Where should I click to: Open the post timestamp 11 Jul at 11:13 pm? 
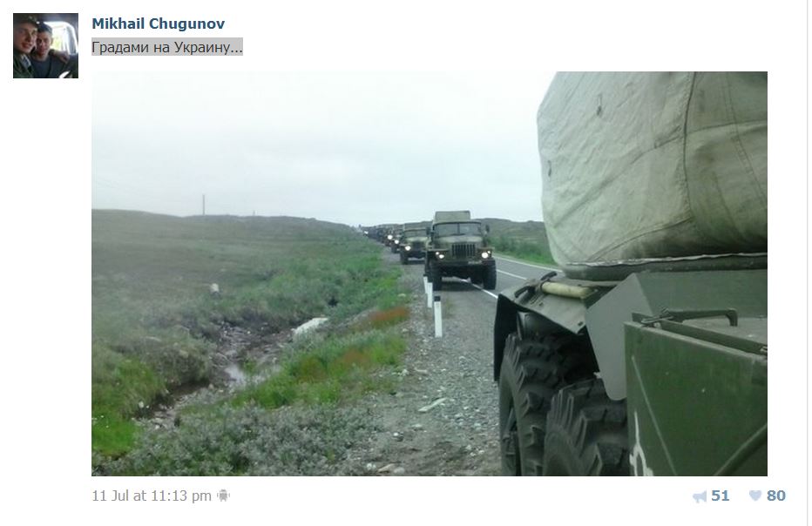(x=152, y=496)
